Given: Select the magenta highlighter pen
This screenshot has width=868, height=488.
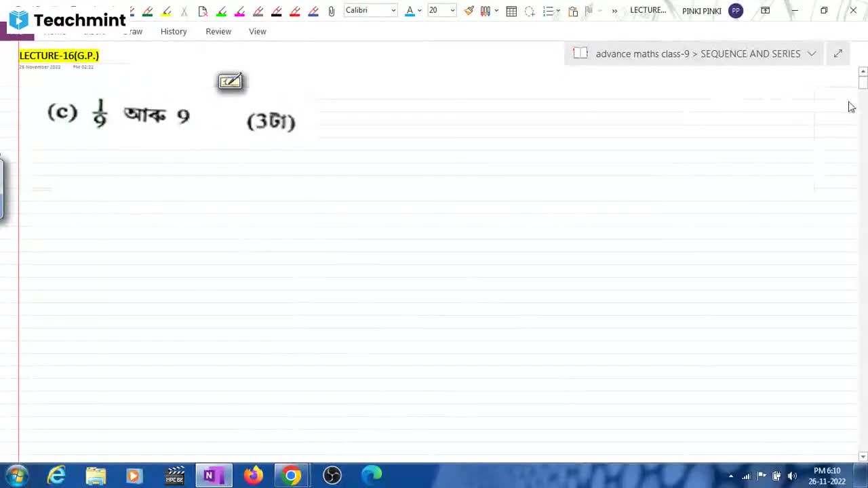Looking at the screenshot, I should pos(239,11).
